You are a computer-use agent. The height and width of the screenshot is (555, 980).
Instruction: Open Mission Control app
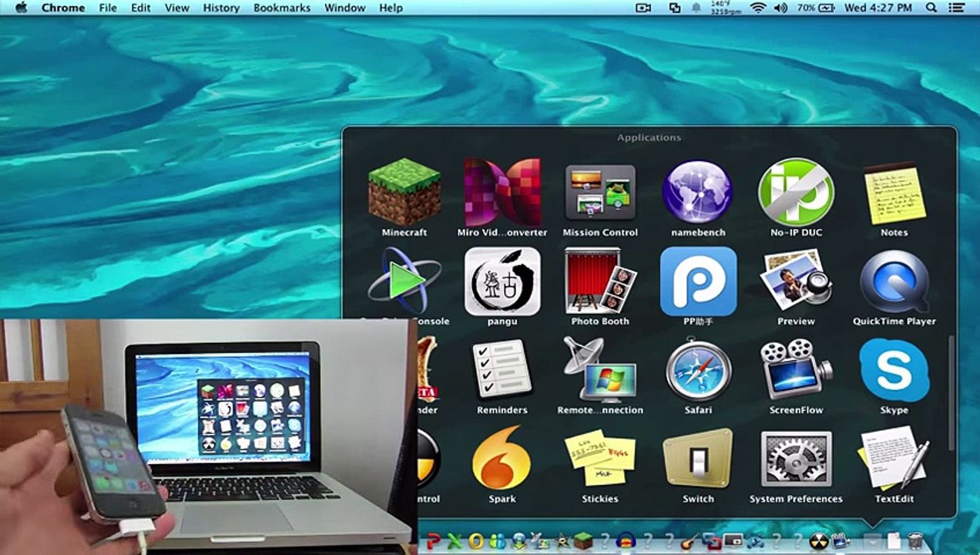click(x=600, y=192)
